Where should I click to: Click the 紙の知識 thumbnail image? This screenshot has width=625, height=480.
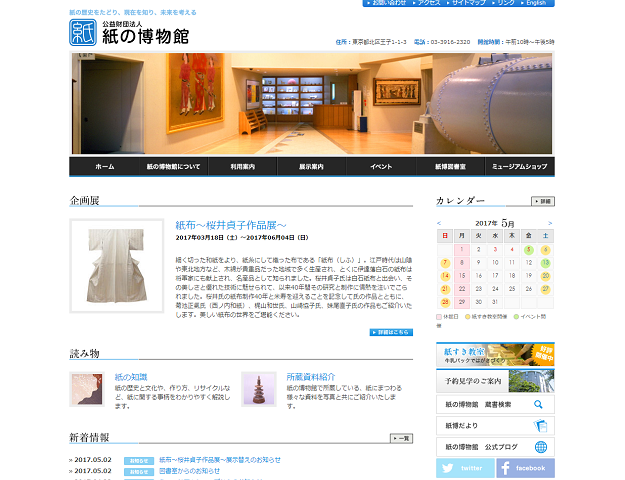(87, 390)
